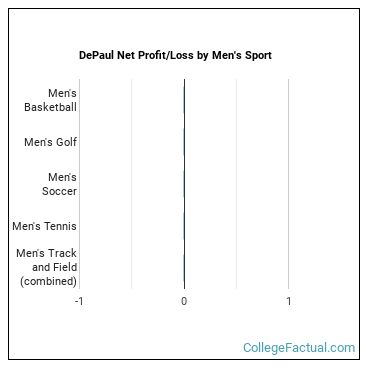Click the words Men's Sport in title
370x370 pixels.
[x=242, y=55]
